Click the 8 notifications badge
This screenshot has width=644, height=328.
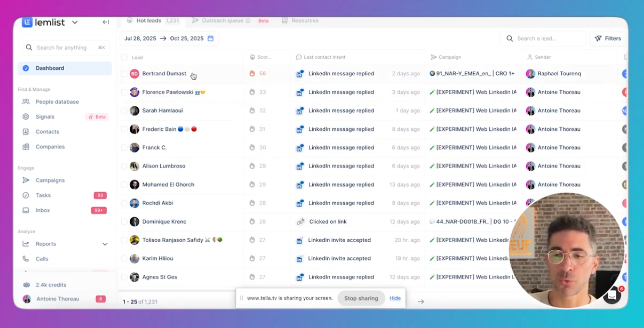click(100, 299)
